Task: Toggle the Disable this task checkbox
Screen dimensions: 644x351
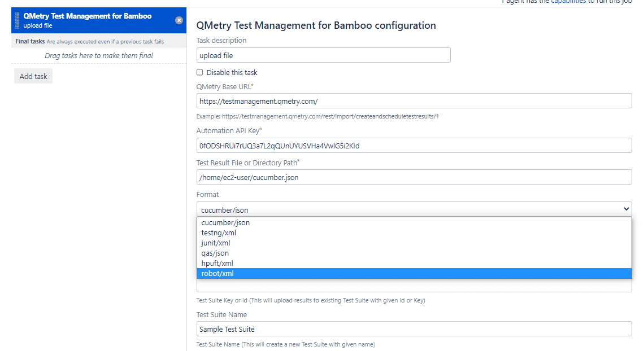Action: click(199, 72)
